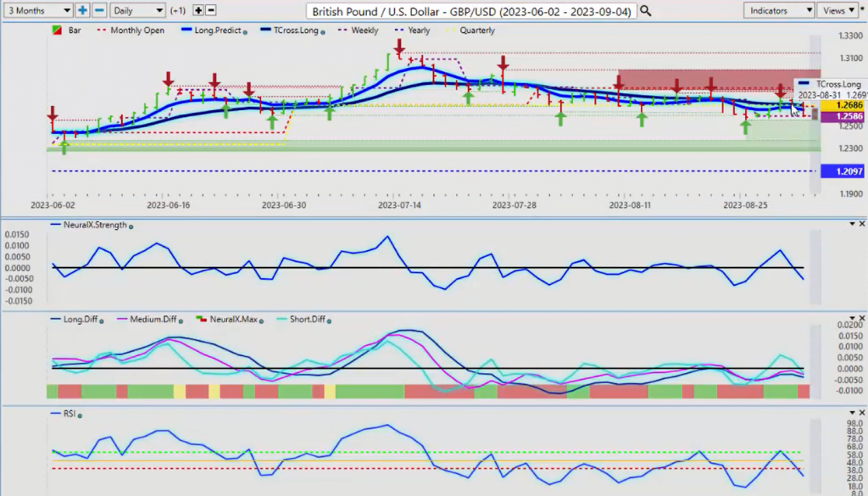Open the 3 Months range dropdown
Image resolution: width=868 pixels, height=496 pixels.
[x=37, y=10]
